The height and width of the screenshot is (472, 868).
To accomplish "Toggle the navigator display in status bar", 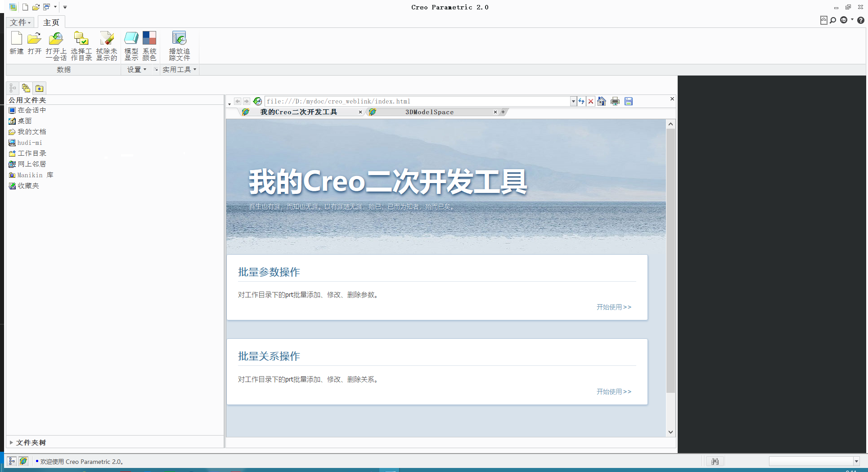I will click(x=12, y=461).
